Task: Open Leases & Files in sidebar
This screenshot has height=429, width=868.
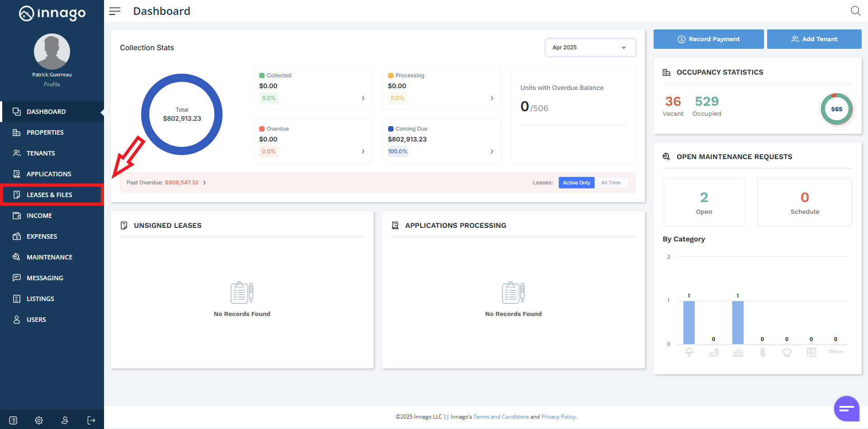Action: (49, 195)
